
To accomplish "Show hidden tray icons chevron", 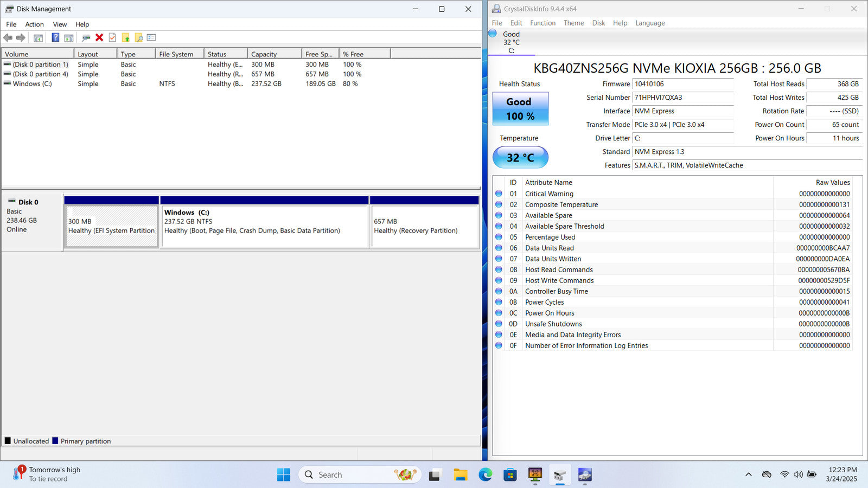I will coord(749,474).
